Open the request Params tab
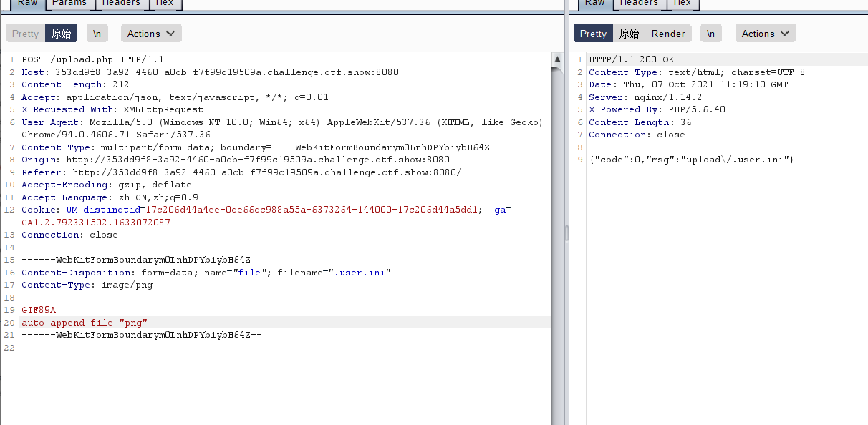This screenshot has height=425, width=868. (x=69, y=4)
